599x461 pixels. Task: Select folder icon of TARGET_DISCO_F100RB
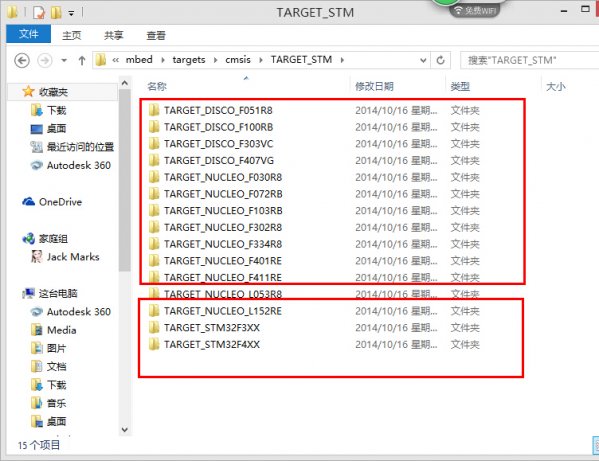pos(154,127)
